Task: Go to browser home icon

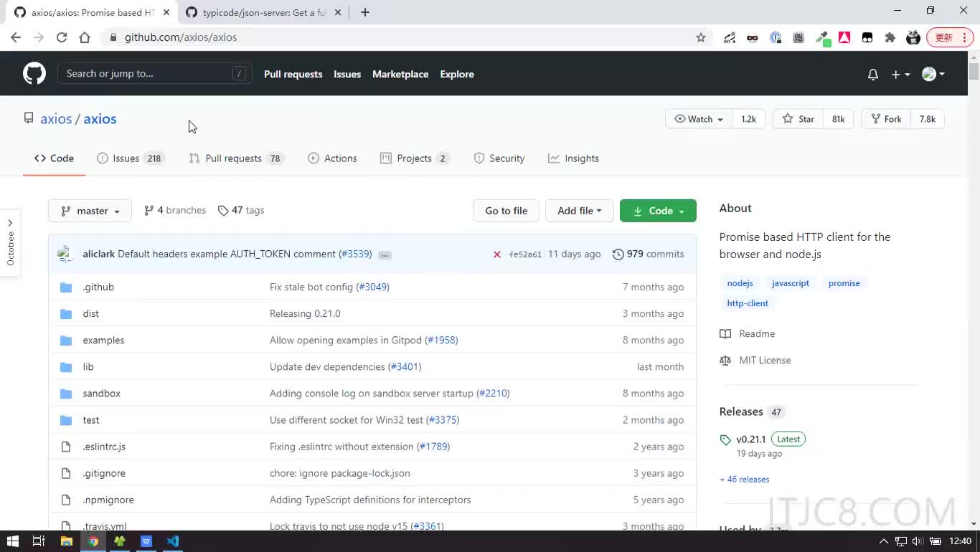Action: [x=85, y=37]
